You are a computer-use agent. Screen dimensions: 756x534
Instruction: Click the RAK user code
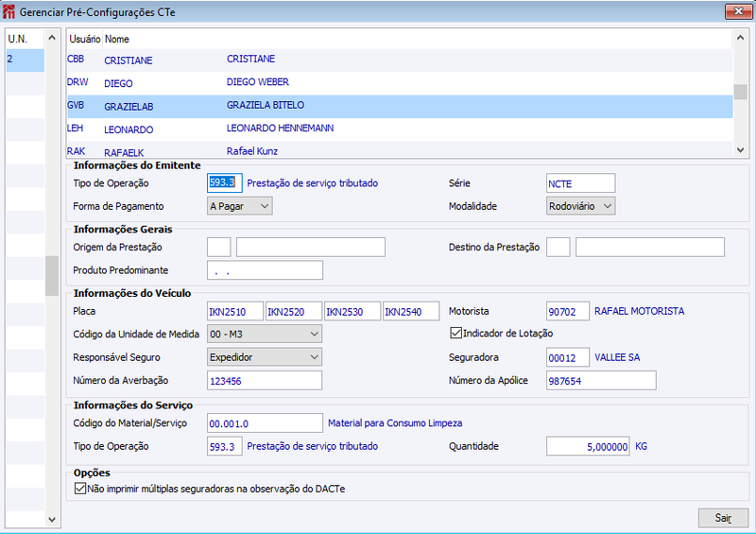[77, 151]
